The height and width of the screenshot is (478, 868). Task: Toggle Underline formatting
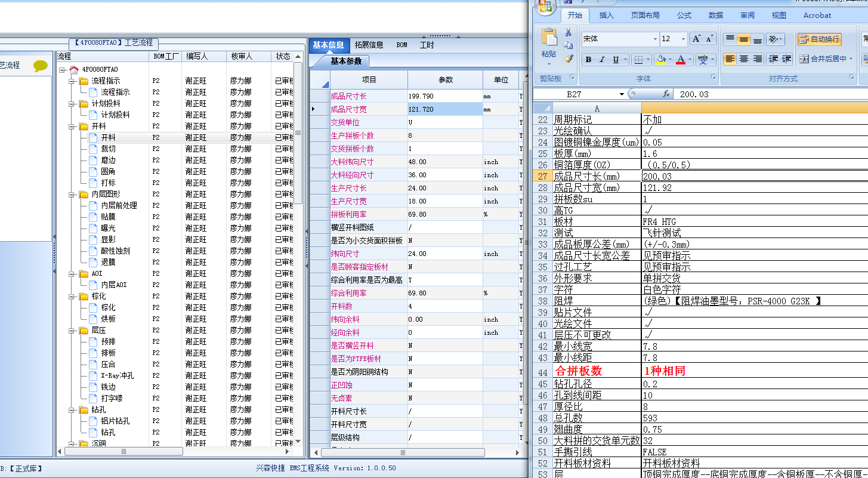616,59
